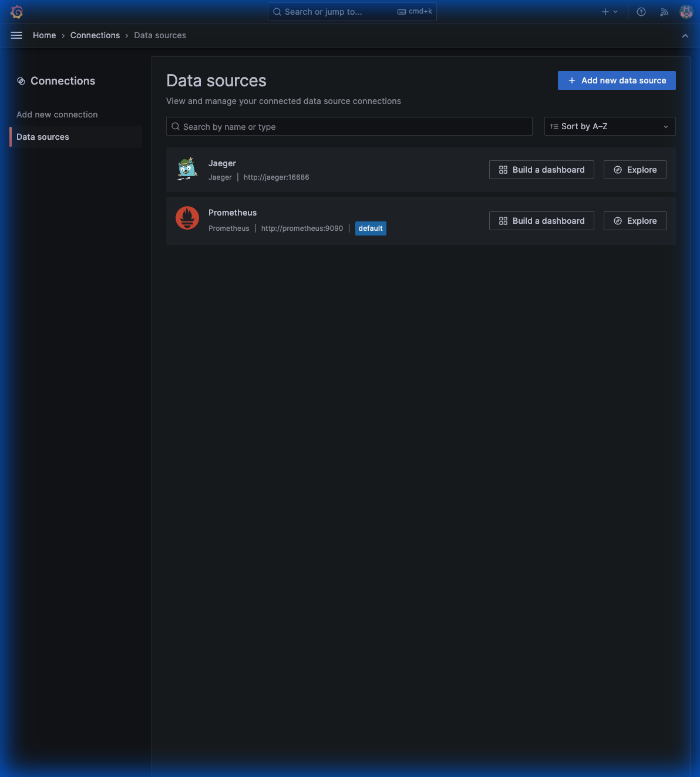
Task: Open the hamburger navigation menu
Action: 16,35
